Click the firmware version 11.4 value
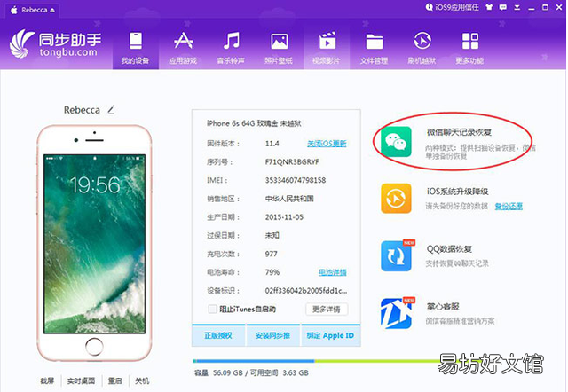568x392 pixels. tap(272, 144)
